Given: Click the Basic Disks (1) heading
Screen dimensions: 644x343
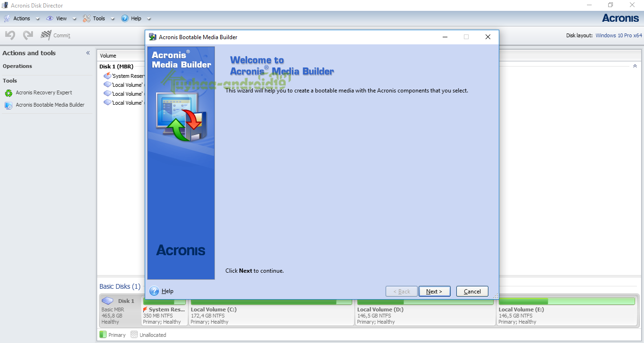Looking at the screenshot, I should [120, 286].
